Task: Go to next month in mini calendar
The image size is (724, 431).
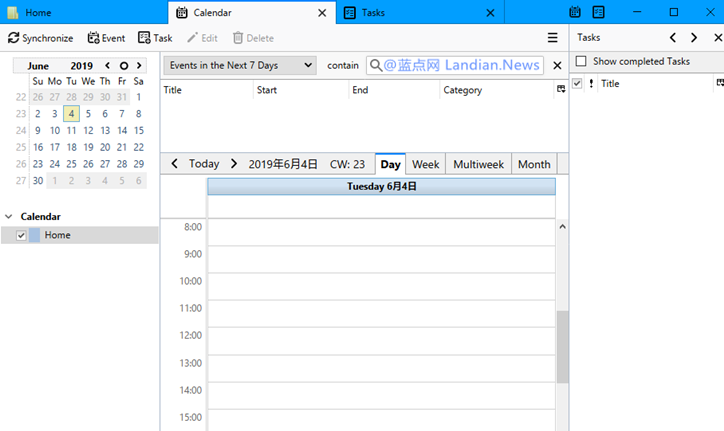Action: pyautogui.click(x=139, y=66)
